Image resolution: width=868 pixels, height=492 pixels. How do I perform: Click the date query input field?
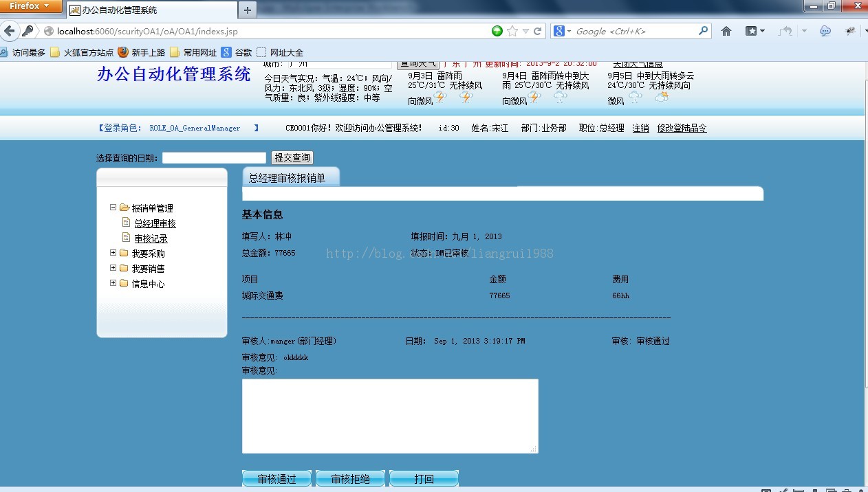pos(213,157)
